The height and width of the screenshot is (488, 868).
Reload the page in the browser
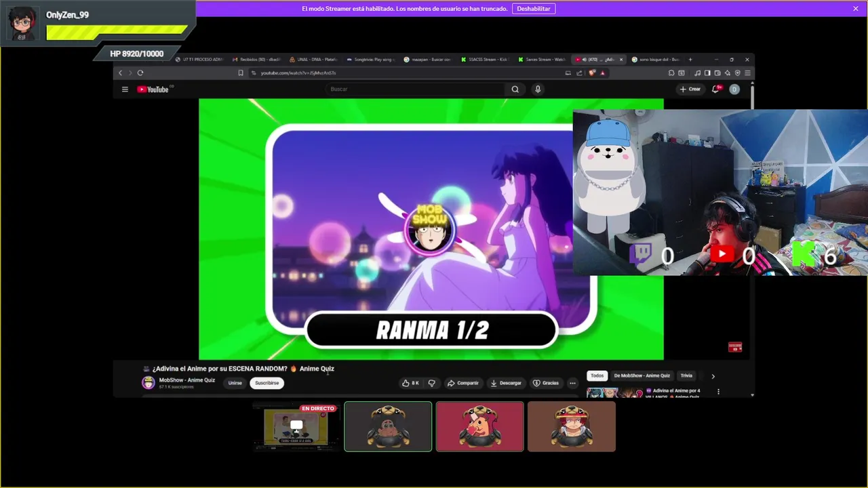coord(140,73)
